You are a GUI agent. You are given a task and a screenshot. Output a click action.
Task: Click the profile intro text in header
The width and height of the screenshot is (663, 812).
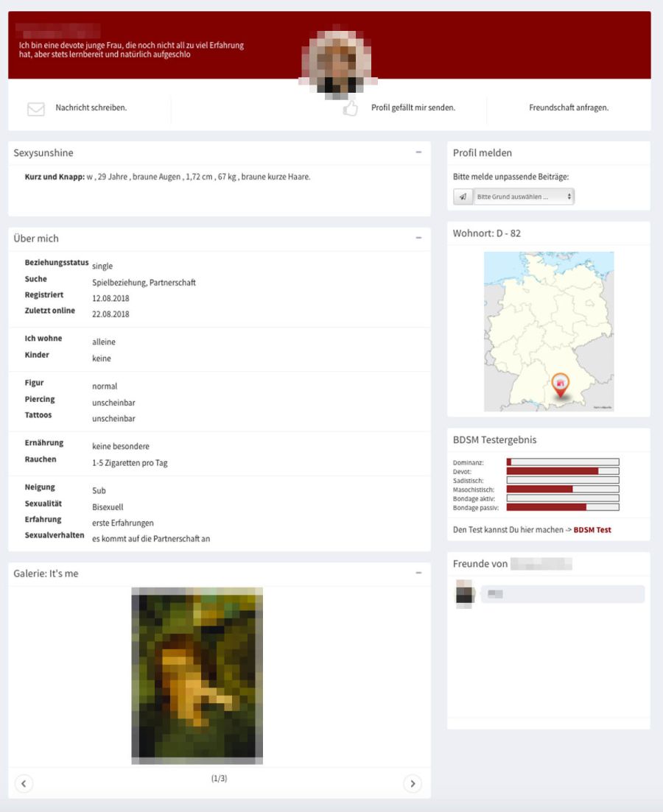132,50
